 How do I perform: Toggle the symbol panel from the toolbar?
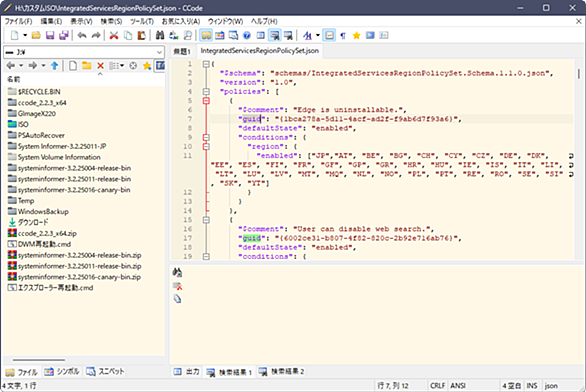coord(220,36)
